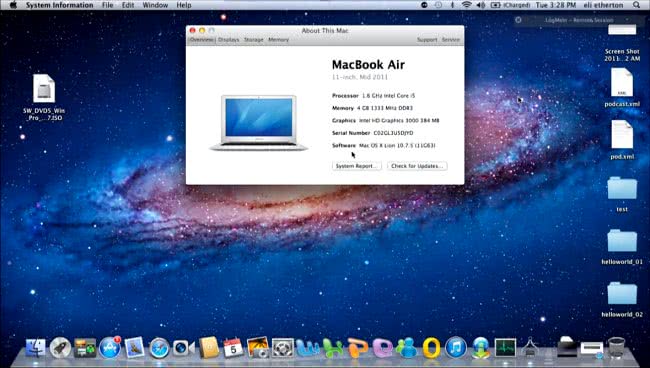Minimize the About This Mac window

pyautogui.click(x=202, y=30)
